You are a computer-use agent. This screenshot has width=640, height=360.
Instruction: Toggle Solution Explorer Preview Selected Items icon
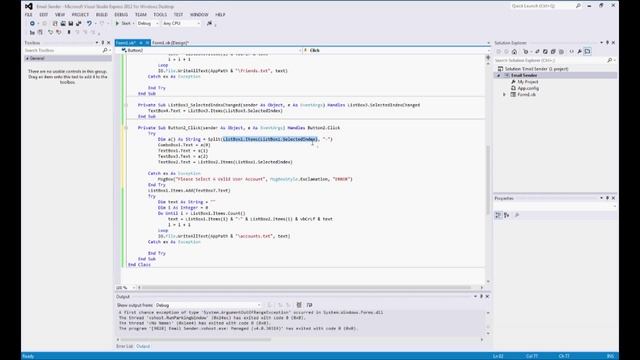587,51
